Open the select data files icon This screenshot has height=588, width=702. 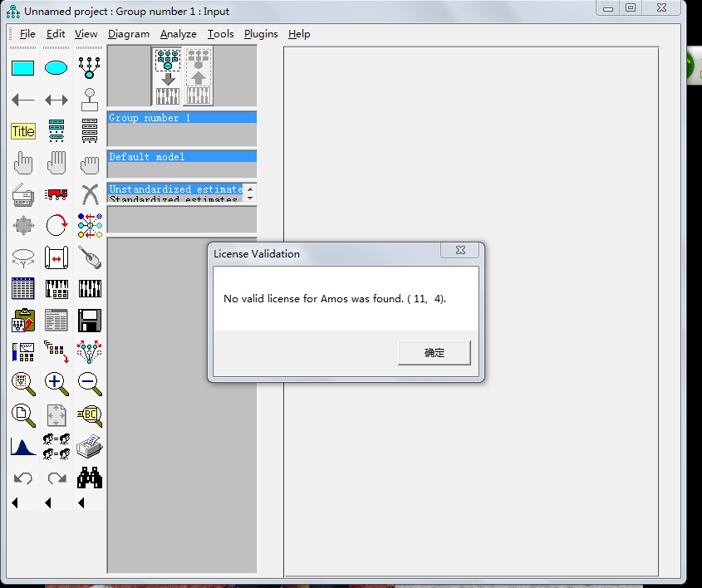coord(22,289)
